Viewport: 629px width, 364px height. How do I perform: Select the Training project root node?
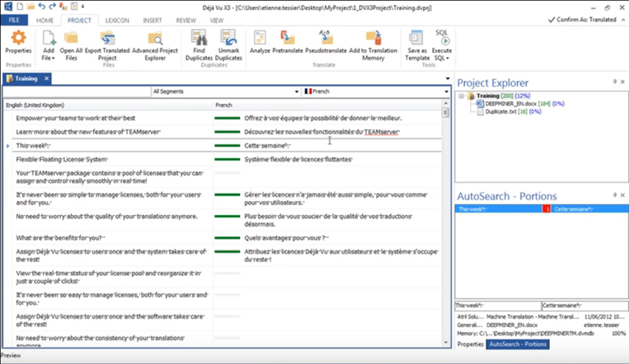(x=488, y=96)
